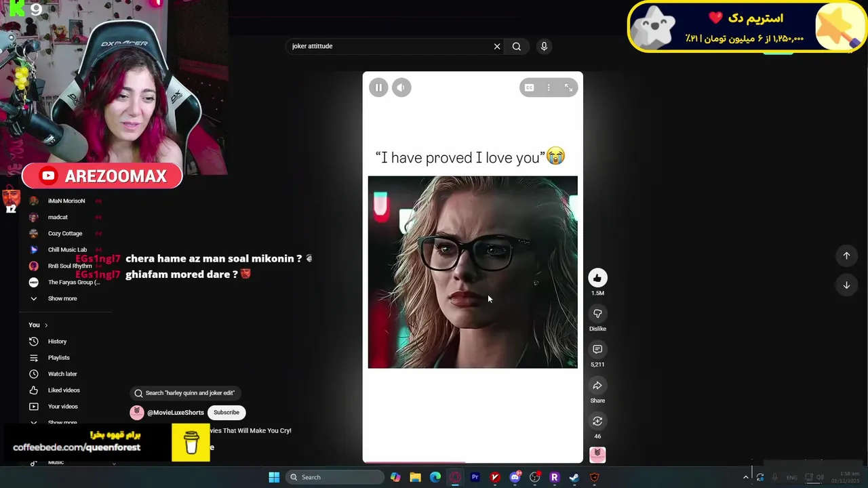
Task: Clear the search box with the X icon
Action: click(497, 47)
